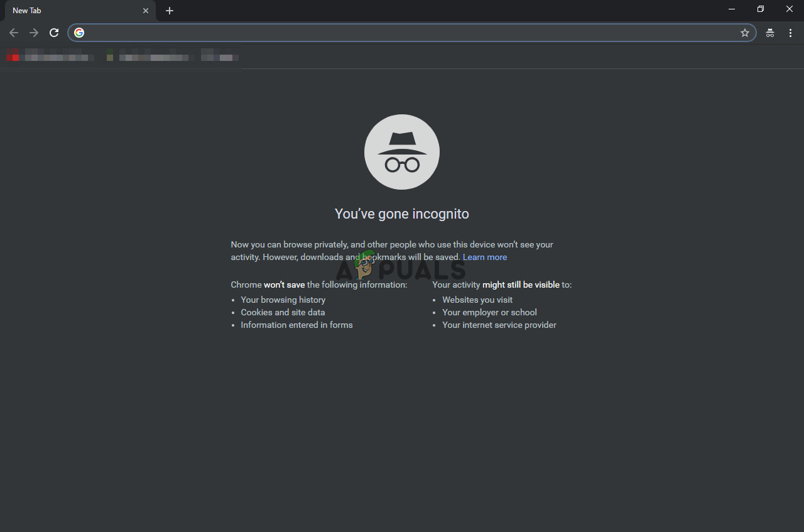Click "Information entered in forms" list item
Image resolution: width=804 pixels, height=532 pixels.
(x=296, y=325)
